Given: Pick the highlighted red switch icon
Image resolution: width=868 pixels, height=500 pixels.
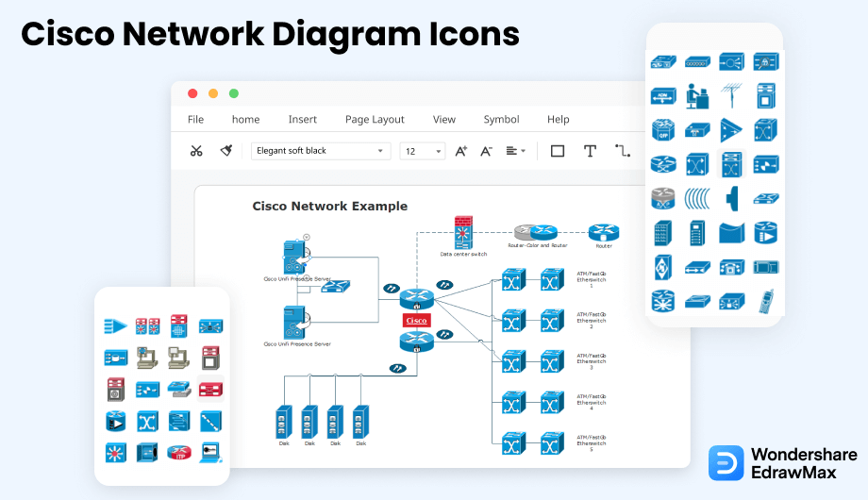Looking at the screenshot, I should 211,389.
